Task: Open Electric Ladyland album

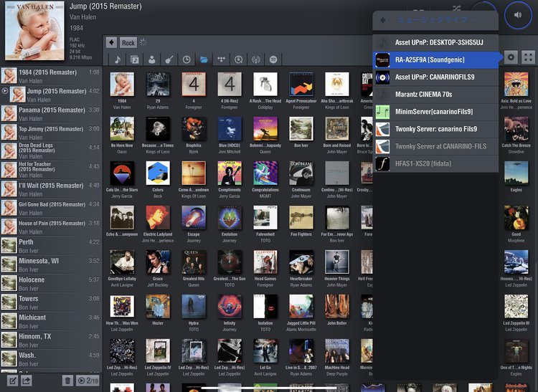Action: 158,218
